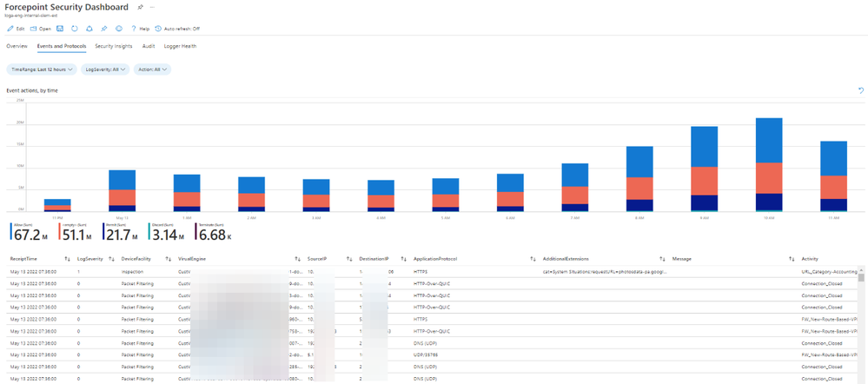Click the Terminate (Sum) purple legend swatch
The image size is (868, 384).
click(x=195, y=232)
